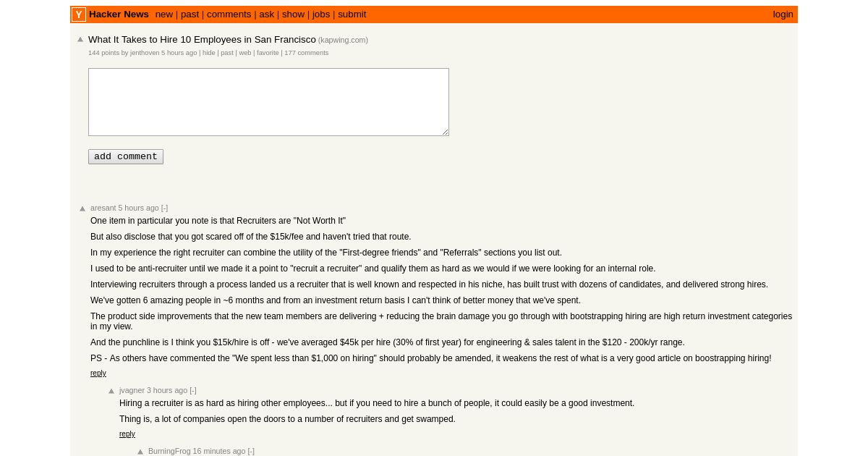The height and width of the screenshot is (456, 868).
Task: Open the 'ask' nav section
Action: click(x=267, y=14)
